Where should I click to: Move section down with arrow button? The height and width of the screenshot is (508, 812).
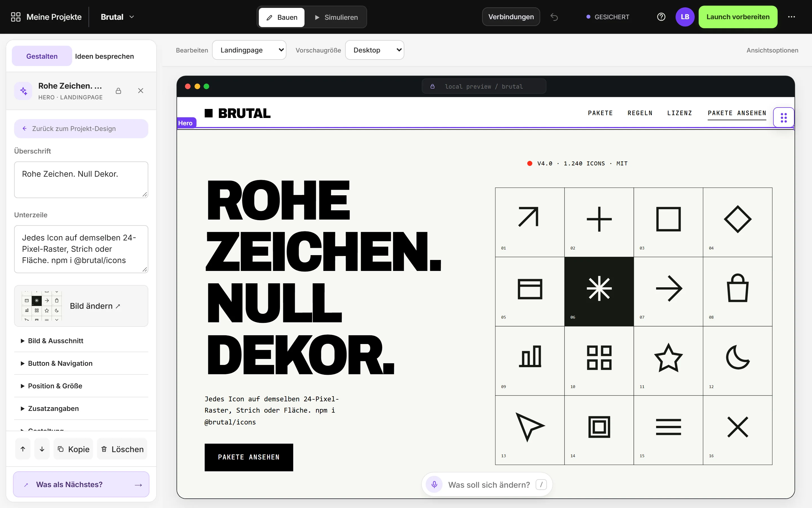[x=42, y=449]
